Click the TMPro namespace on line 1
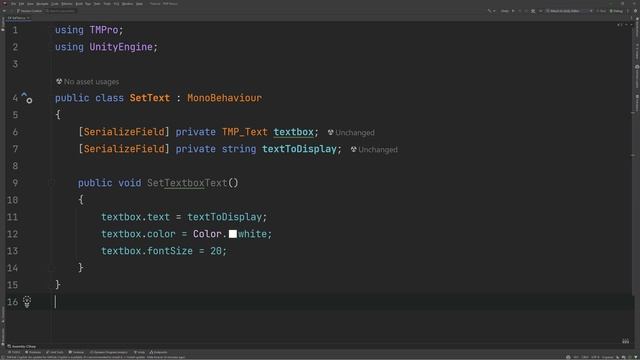Screen dimensions: 640x360 point(104,30)
